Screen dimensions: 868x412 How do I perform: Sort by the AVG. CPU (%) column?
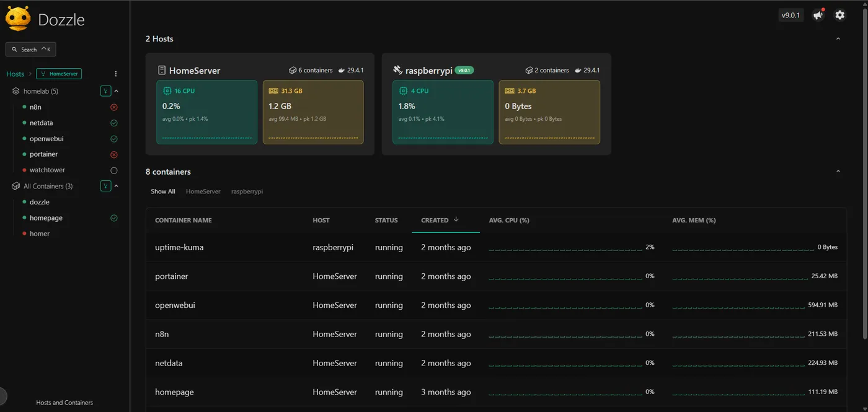(x=509, y=220)
